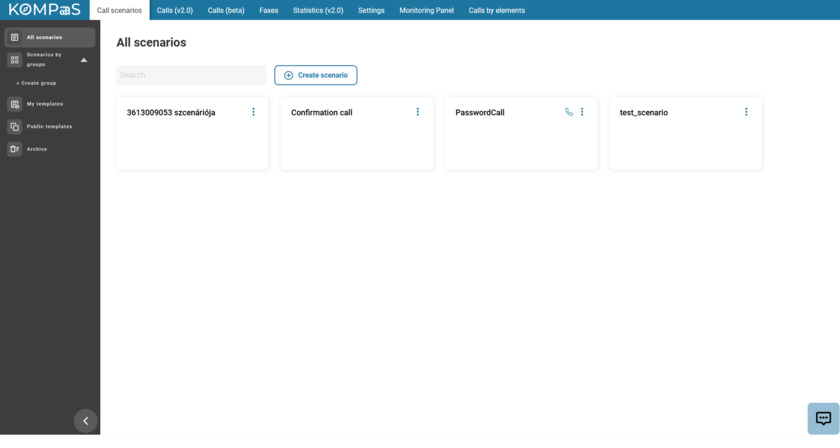Open My templates icon in sidebar
The image size is (840, 448).
(14, 104)
